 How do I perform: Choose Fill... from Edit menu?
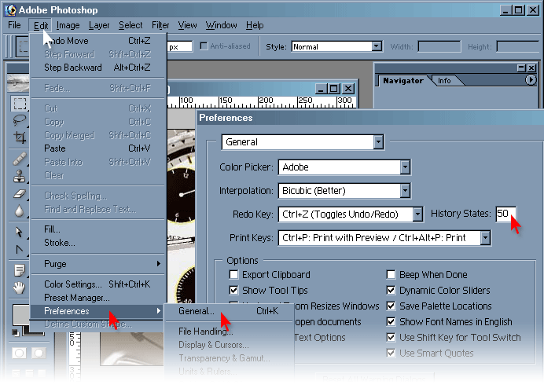coord(97,229)
